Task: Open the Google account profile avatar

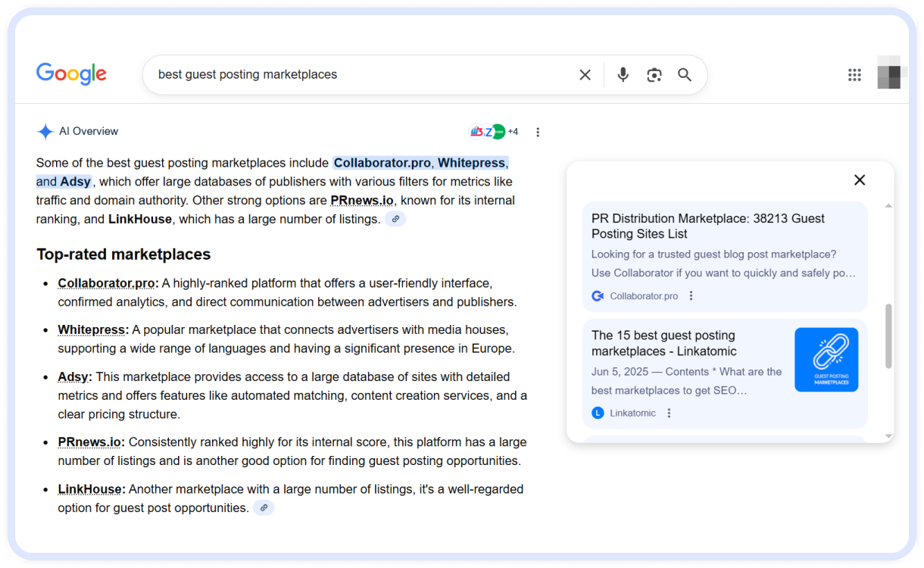Action: (888, 73)
